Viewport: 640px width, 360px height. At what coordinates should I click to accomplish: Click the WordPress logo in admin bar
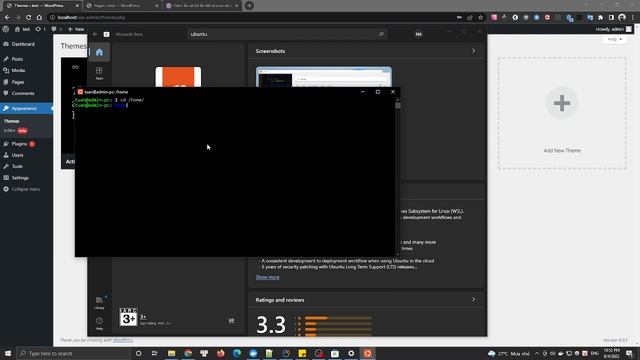(6, 29)
